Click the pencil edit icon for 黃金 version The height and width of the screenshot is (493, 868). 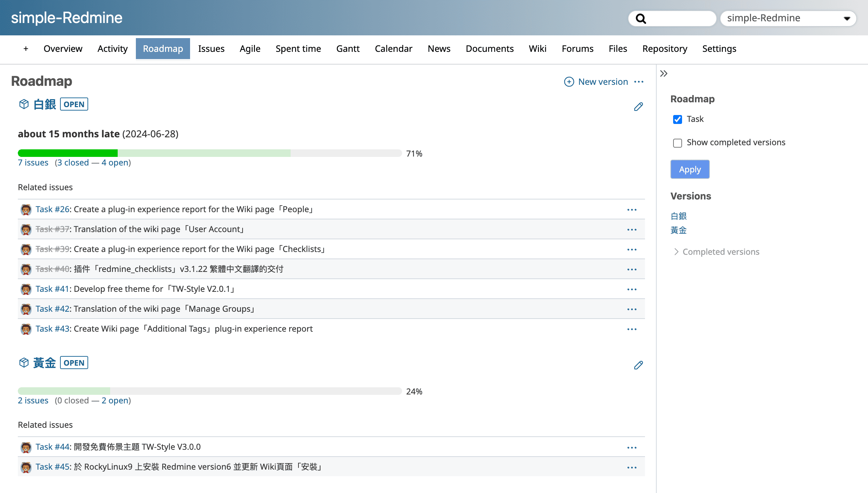coord(638,365)
